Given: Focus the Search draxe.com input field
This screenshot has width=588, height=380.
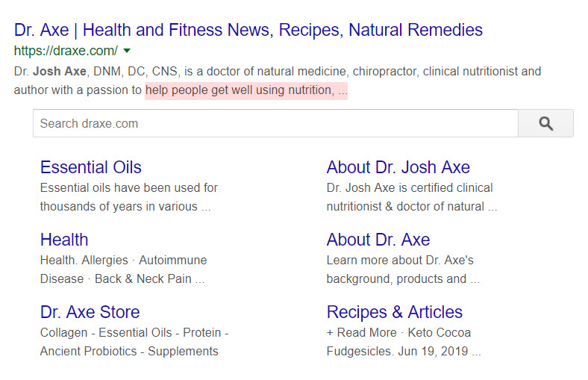Looking at the screenshot, I should click(275, 124).
